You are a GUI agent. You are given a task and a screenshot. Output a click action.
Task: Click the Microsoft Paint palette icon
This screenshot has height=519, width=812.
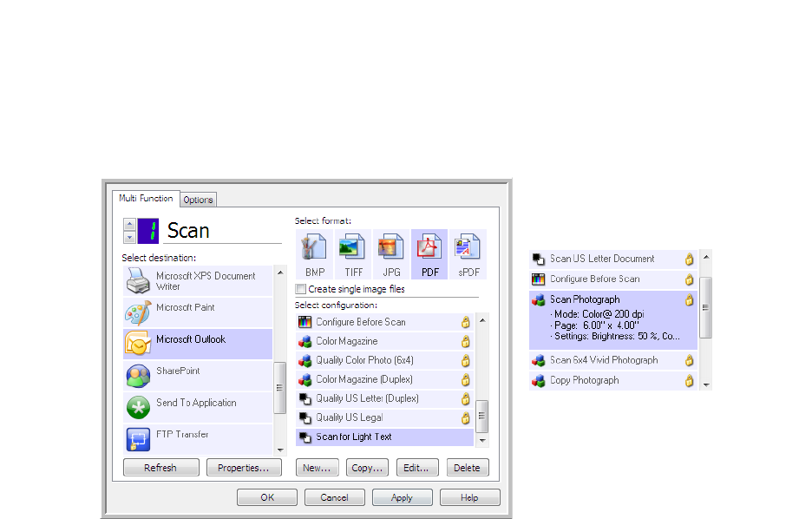[138, 312]
